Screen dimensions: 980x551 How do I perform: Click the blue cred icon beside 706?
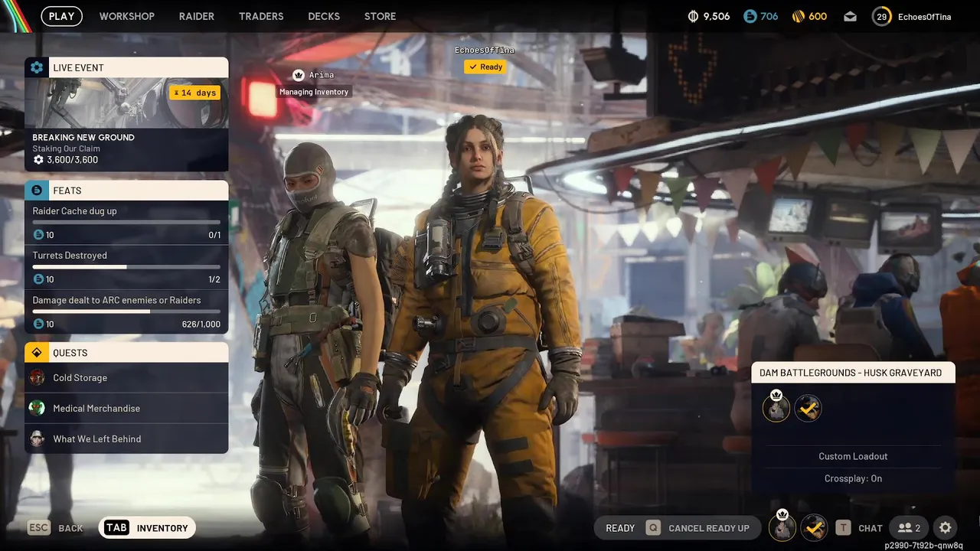[750, 16]
